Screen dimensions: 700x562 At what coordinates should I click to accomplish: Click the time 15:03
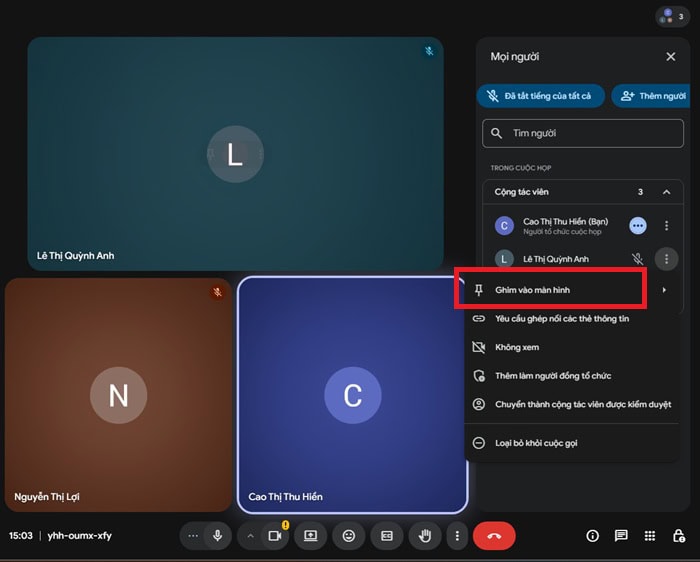[x=21, y=535]
